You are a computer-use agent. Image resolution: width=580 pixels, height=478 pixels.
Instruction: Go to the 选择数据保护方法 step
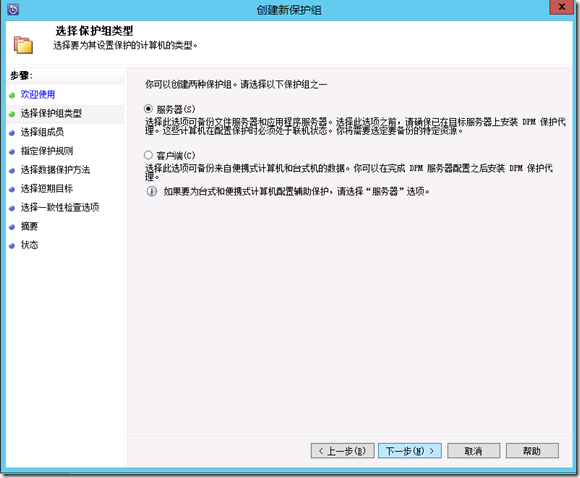[55, 170]
